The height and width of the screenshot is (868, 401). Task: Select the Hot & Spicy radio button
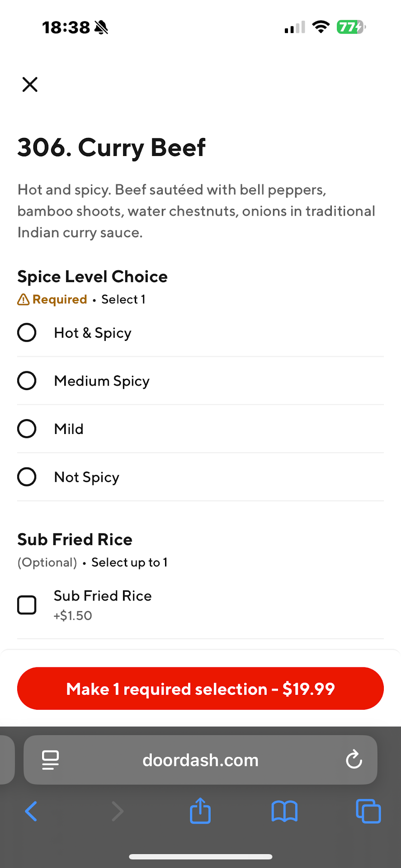(x=27, y=333)
